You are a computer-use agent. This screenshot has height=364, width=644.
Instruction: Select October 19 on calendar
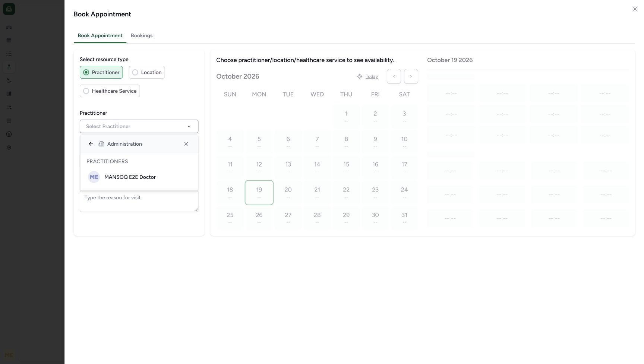(x=259, y=193)
